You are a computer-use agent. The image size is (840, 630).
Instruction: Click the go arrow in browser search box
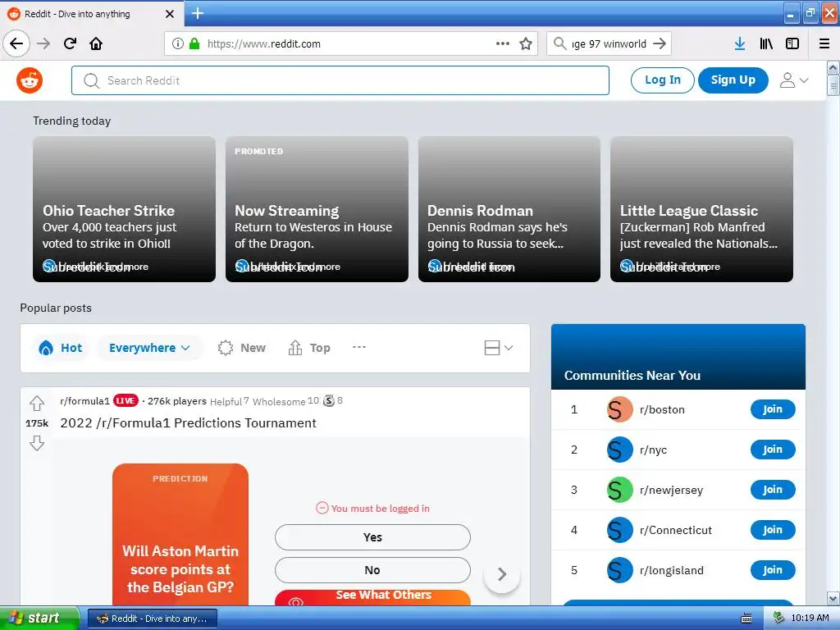coord(660,43)
